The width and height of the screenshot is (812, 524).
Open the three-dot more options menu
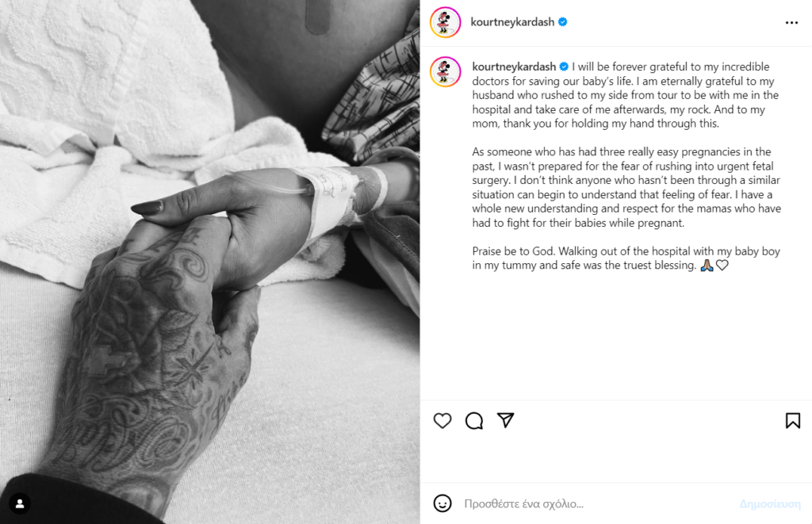click(x=791, y=22)
